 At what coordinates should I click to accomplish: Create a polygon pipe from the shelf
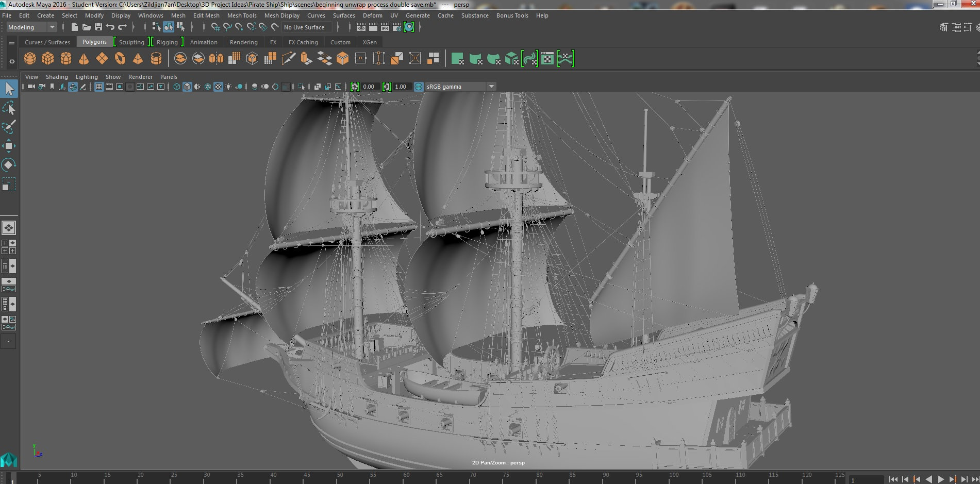(156, 59)
